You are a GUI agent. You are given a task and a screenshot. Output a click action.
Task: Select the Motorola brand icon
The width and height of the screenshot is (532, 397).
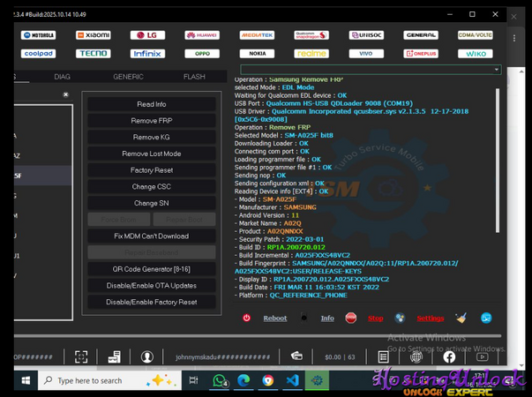pyautogui.click(x=38, y=35)
